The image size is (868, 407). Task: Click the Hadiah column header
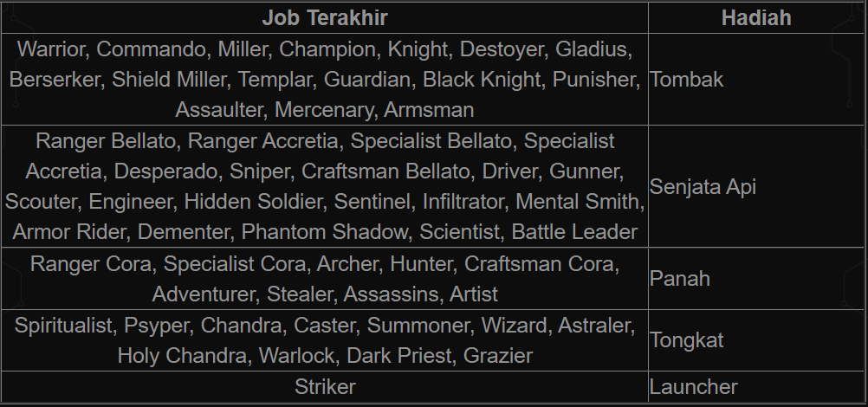point(756,17)
